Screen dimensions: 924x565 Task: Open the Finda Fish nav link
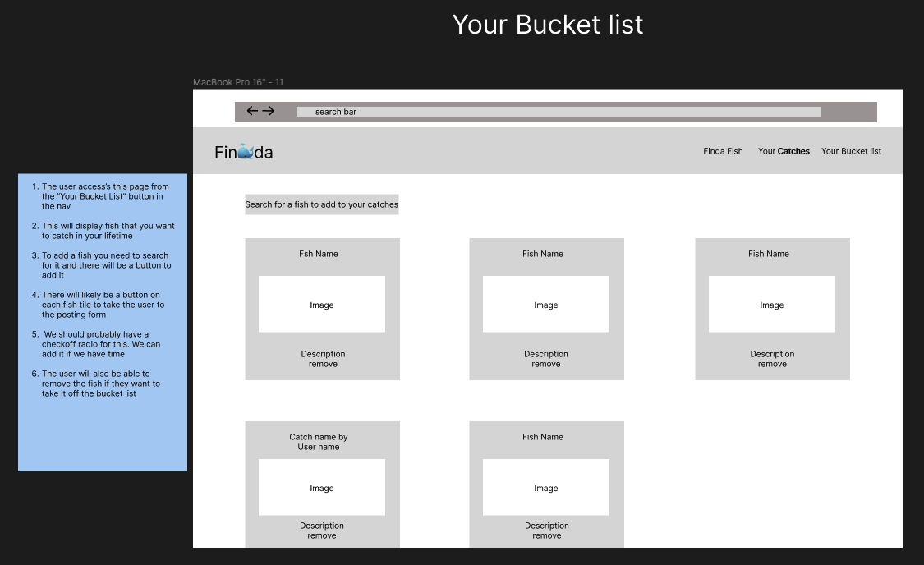(x=723, y=151)
